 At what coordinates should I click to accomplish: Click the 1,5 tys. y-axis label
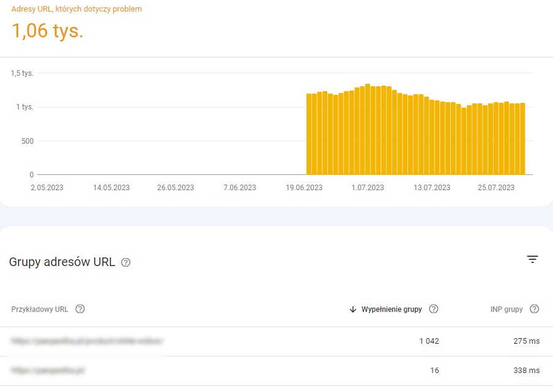tap(22, 73)
